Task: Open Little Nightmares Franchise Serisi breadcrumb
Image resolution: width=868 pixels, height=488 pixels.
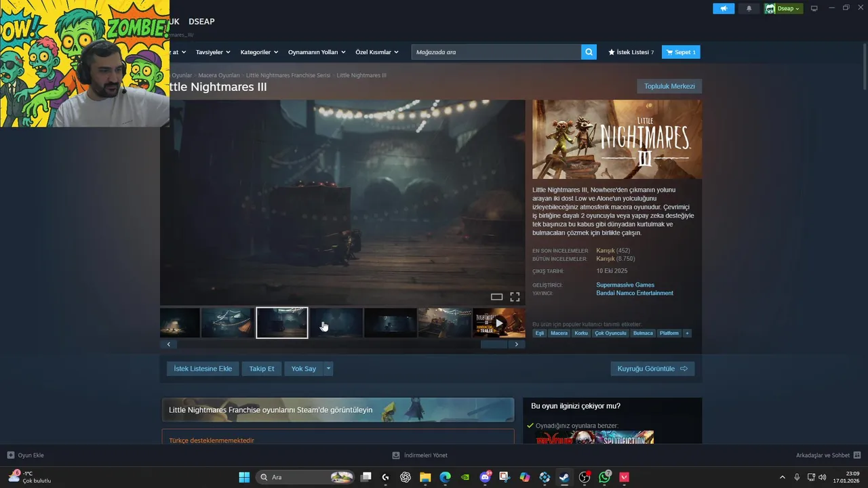Action: tap(288, 75)
